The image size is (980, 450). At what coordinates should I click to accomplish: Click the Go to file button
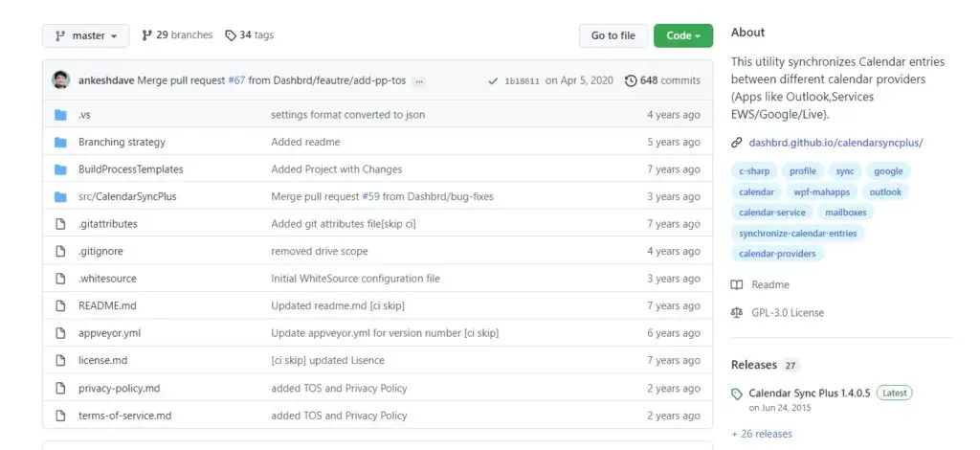[613, 35]
